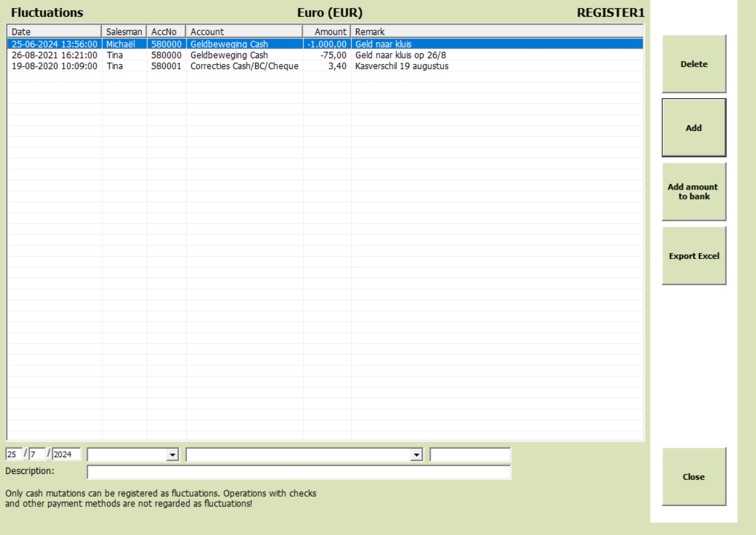
Task: Sort by the Salesman column header
Action: click(124, 31)
